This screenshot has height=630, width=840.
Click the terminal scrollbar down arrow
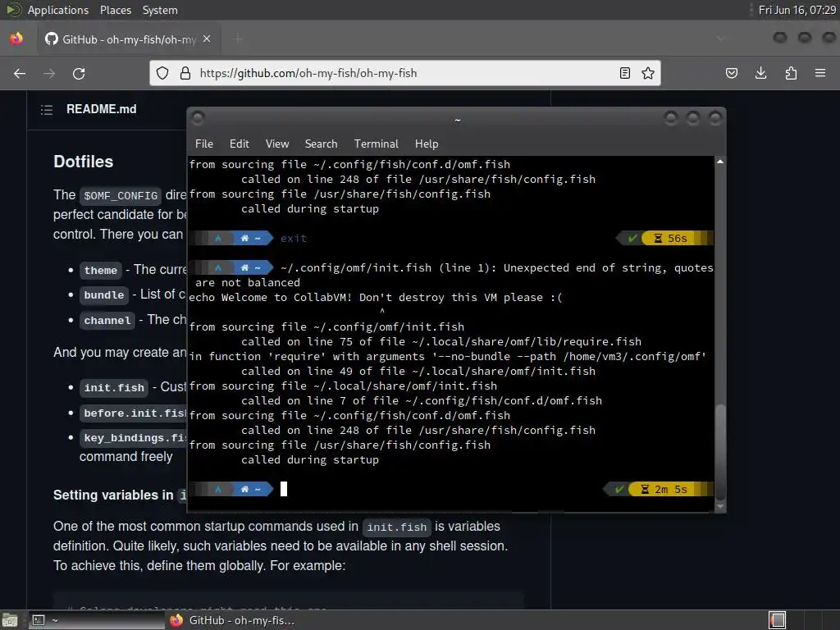pyautogui.click(x=720, y=506)
